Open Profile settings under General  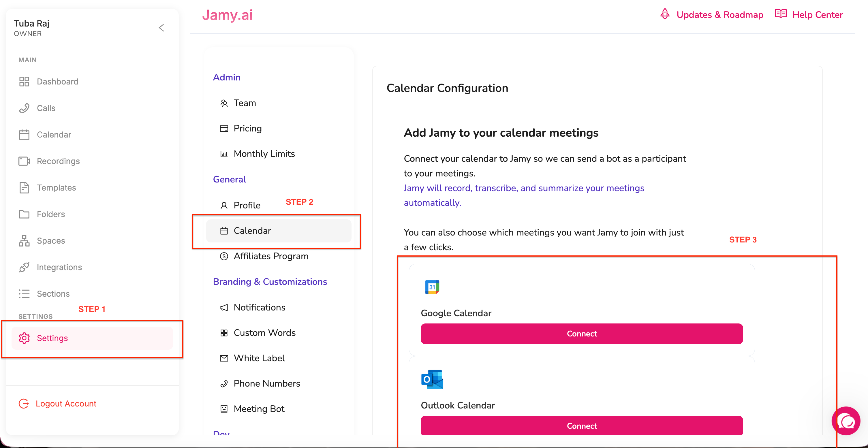click(247, 206)
